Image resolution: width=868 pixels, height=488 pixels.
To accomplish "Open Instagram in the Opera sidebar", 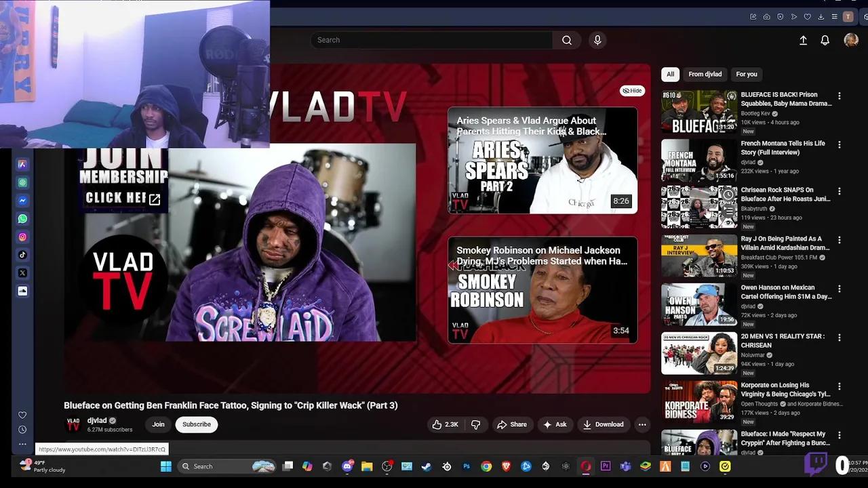I will [x=22, y=237].
